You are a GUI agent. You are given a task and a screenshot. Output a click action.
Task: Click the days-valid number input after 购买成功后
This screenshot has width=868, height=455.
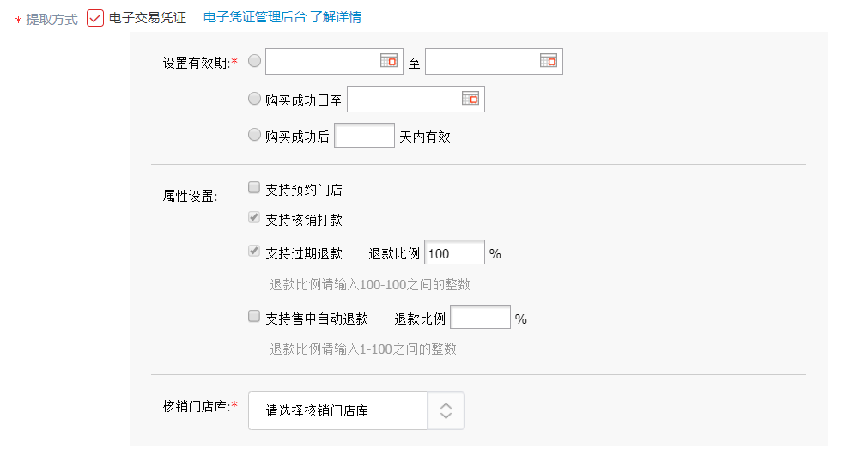(x=364, y=135)
